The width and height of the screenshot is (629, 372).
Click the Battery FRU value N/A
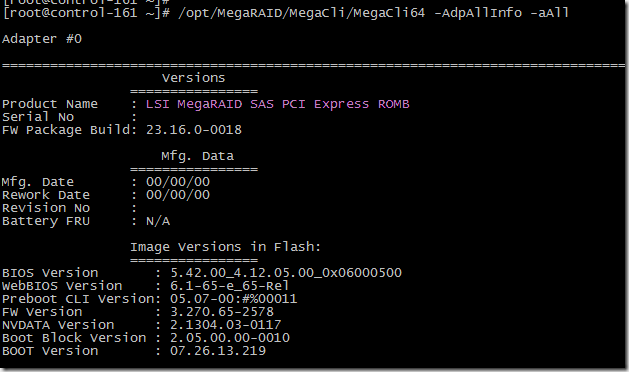158,221
